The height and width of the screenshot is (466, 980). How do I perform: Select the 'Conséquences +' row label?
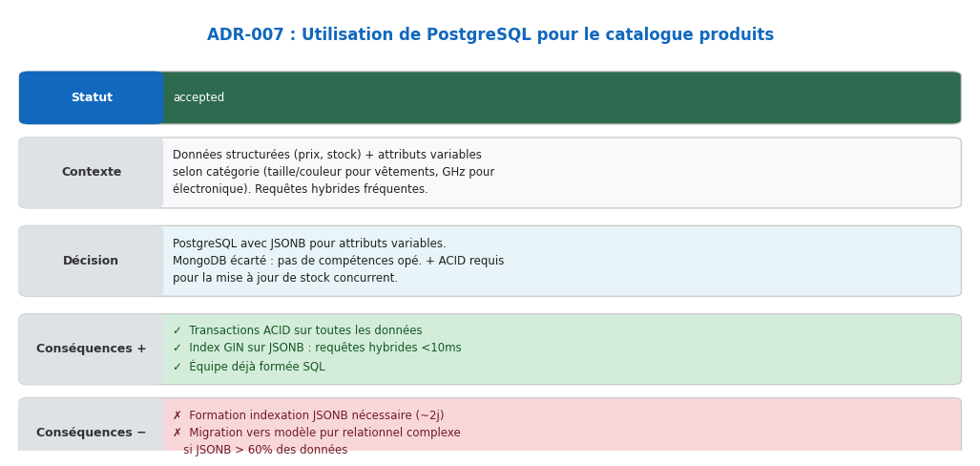coord(92,349)
